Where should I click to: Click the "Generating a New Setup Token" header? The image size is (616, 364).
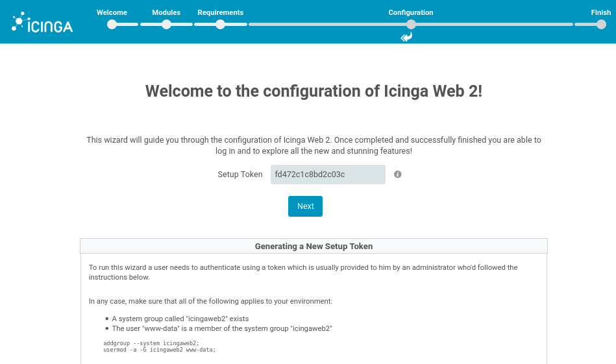point(314,247)
